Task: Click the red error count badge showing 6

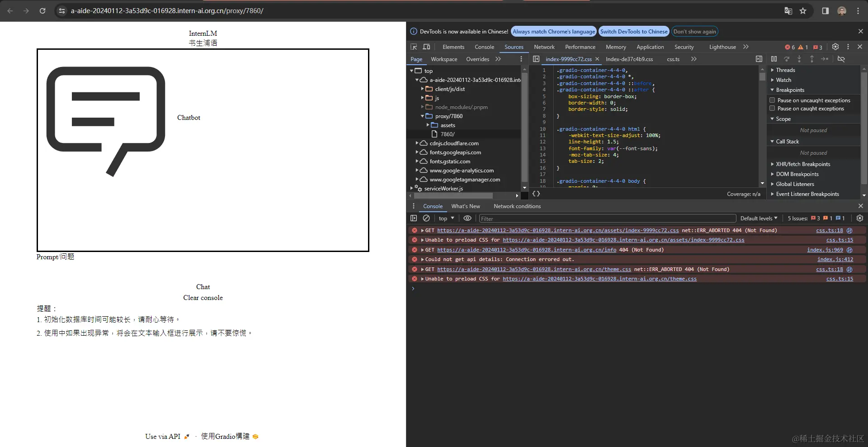Action: coord(790,47)
